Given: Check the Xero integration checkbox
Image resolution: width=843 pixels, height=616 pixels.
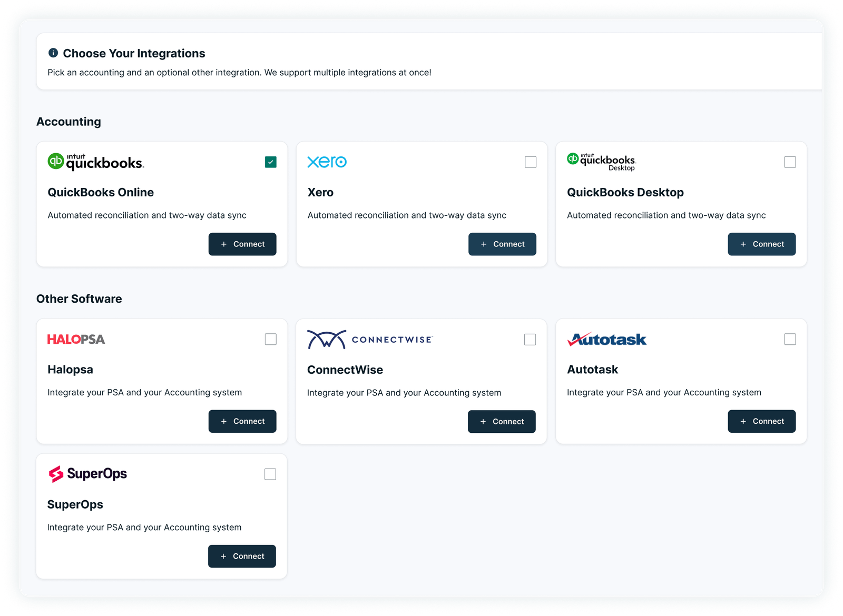Looking at the screenshot, I should pyautogui.click(x=530, y=162).
